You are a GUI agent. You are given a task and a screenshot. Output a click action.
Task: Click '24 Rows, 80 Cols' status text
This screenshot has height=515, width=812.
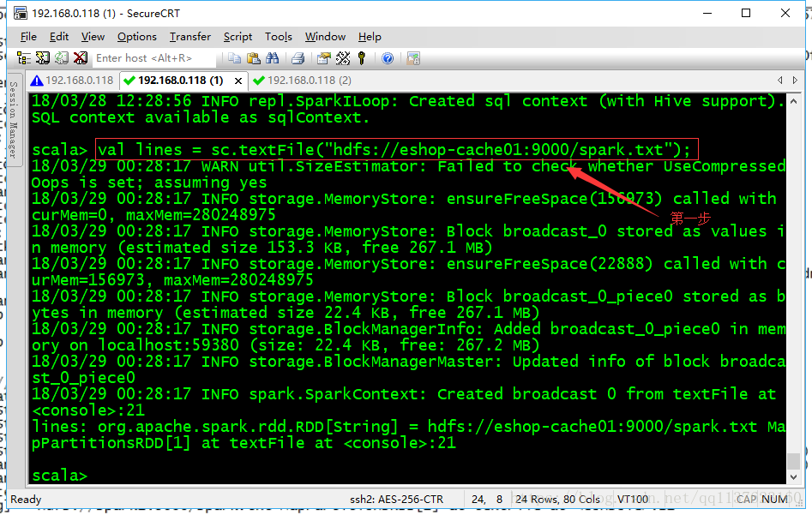pos(557,500)
